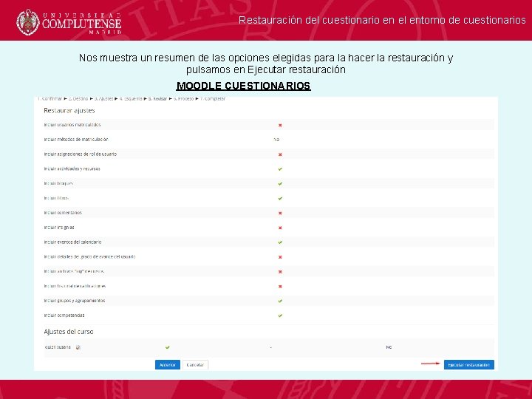Click green check for 'Incluir bloques'
532x399 pixels.
coord(280,183)
